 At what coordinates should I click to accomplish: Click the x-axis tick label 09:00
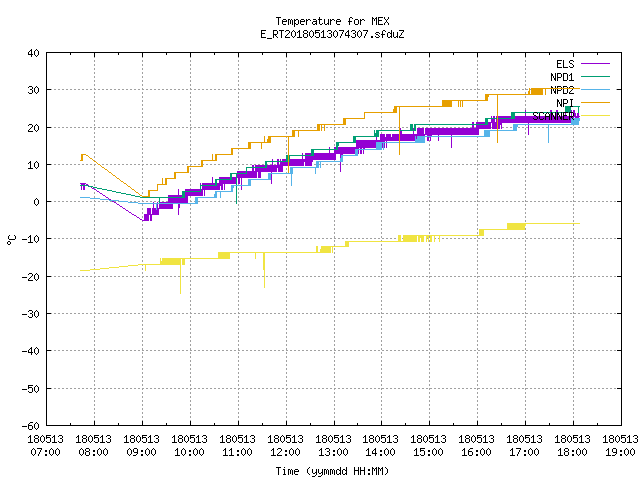(142, 452)
